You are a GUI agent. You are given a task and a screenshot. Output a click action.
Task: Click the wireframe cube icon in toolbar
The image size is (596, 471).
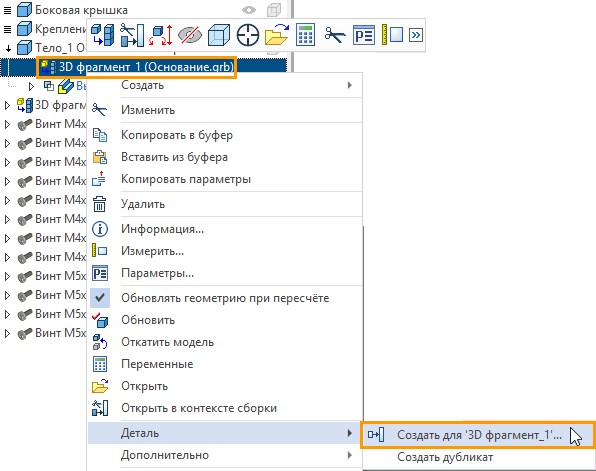(219, 35)
